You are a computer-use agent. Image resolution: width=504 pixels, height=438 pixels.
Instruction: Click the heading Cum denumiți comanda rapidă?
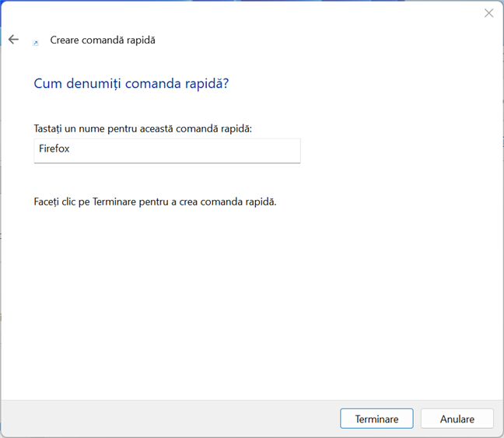[x=131, y=83]
